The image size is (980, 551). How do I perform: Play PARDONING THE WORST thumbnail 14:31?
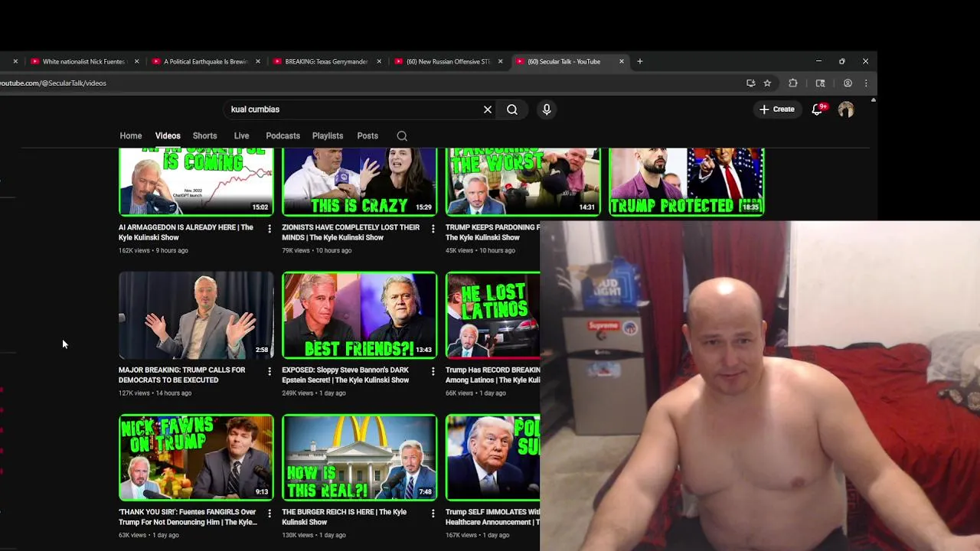click(x=523, y=181)
